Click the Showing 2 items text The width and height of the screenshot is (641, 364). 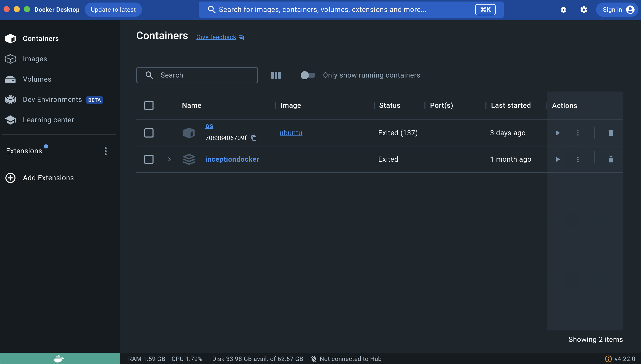[596, 339]
